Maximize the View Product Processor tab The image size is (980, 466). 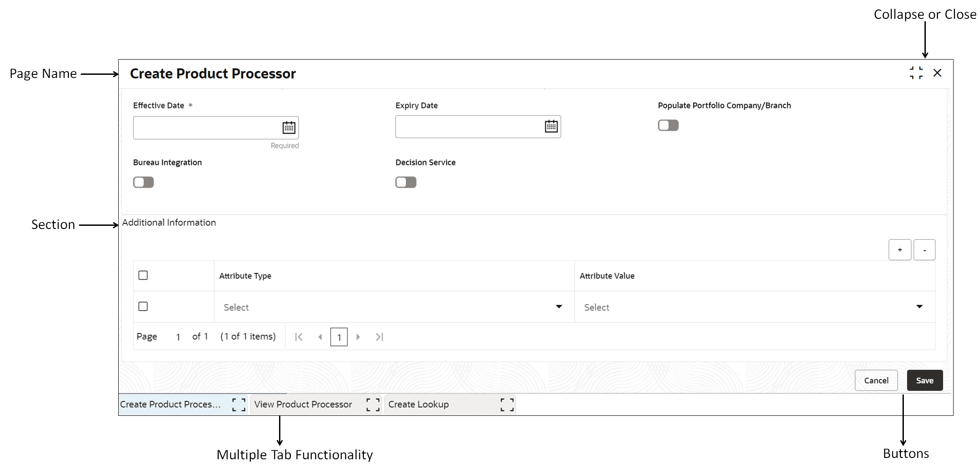tap(372, 404)
